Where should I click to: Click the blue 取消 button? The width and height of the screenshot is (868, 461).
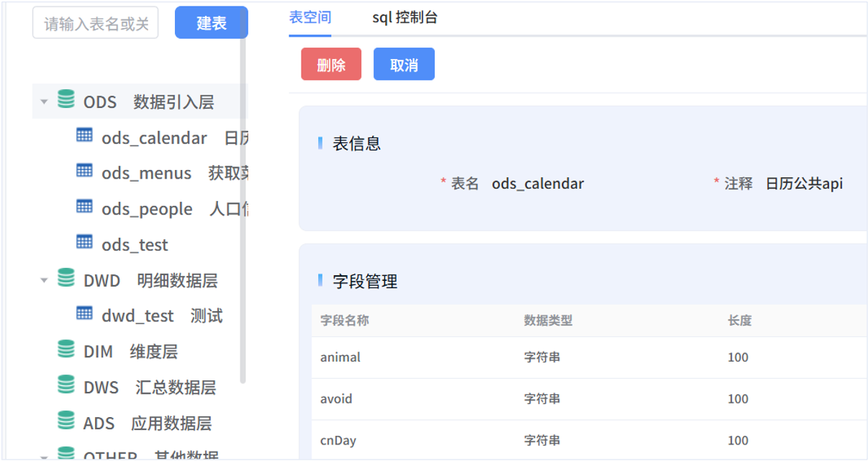click(404, 63)
